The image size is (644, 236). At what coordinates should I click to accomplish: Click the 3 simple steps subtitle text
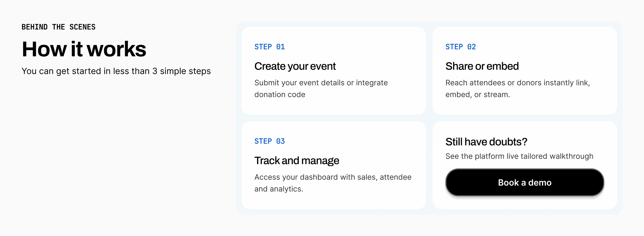tap(116, 71)
